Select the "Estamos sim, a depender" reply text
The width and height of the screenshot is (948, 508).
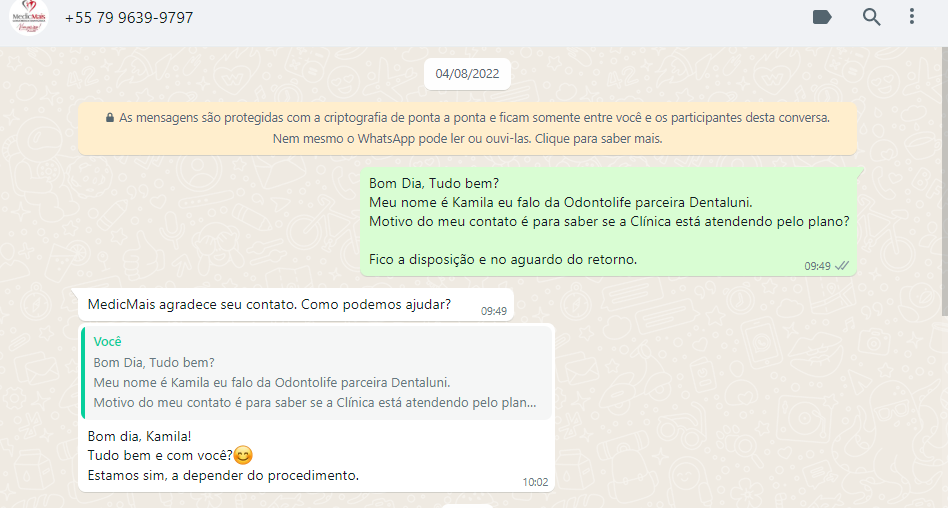click(x=223, y=475)
